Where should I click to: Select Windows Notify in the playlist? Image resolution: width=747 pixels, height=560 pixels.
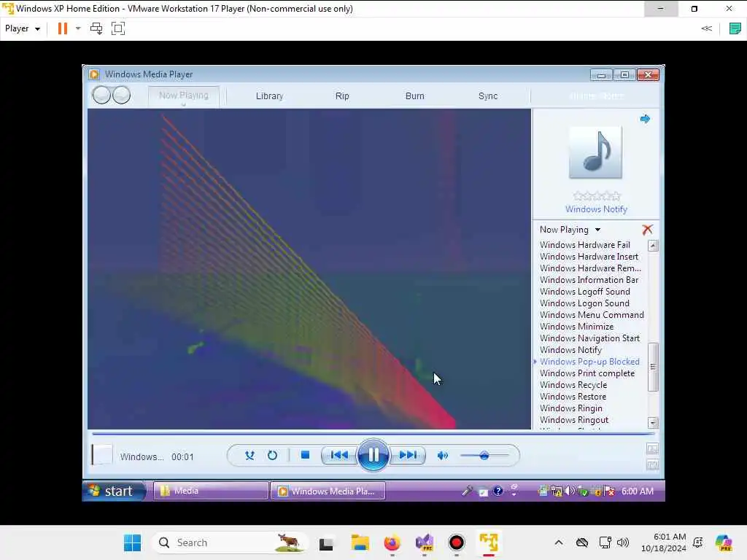(570, 350)
